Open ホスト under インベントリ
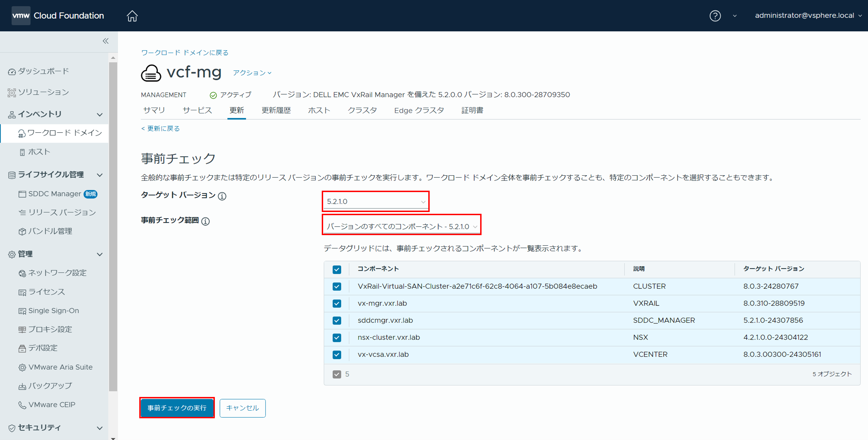 pyautogui.click(x=34, y=152)
